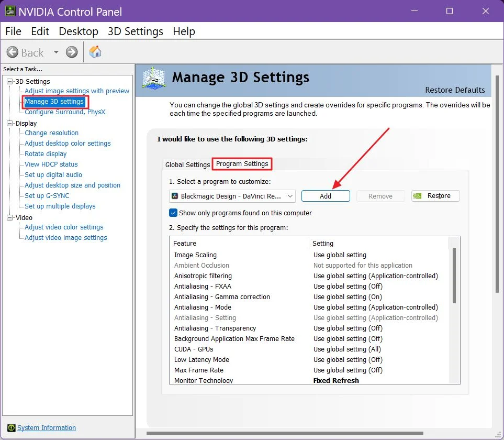
Task: Select View HDCP status
Action: click(x=51, y=164)
